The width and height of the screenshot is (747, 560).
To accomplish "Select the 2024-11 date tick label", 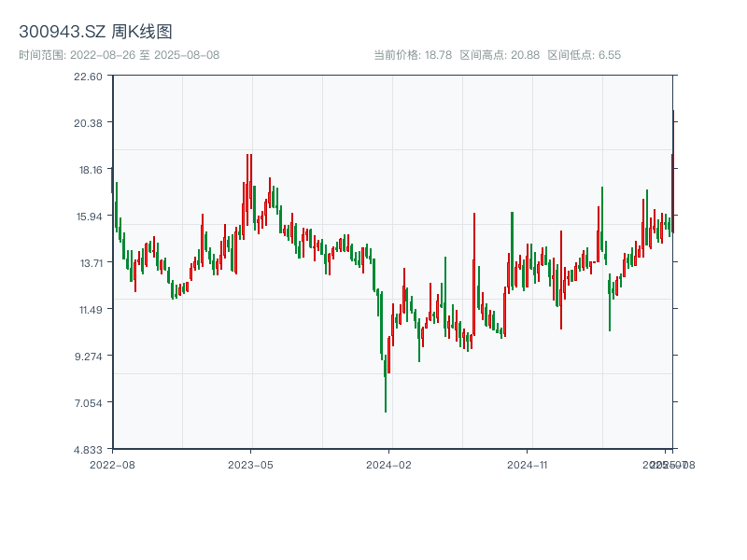I will [528, 464].
